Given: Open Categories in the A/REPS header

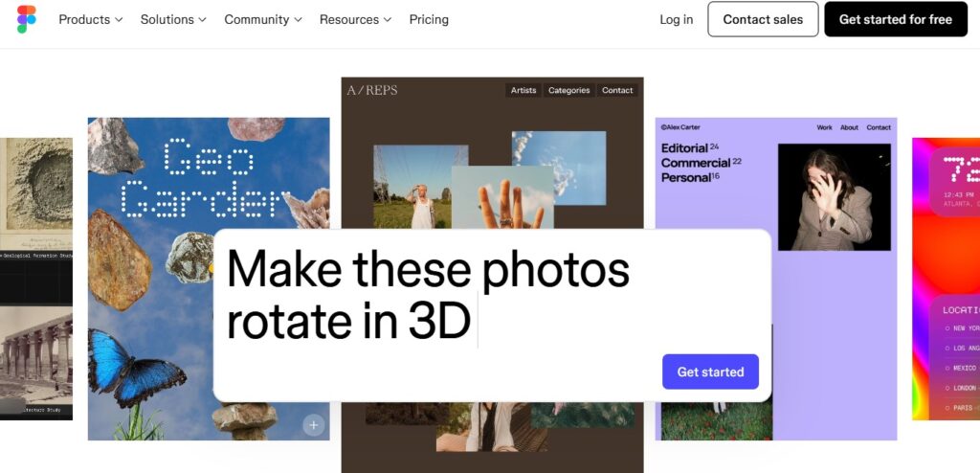Looking at the screenshot, I should click(x=568, y=90).
